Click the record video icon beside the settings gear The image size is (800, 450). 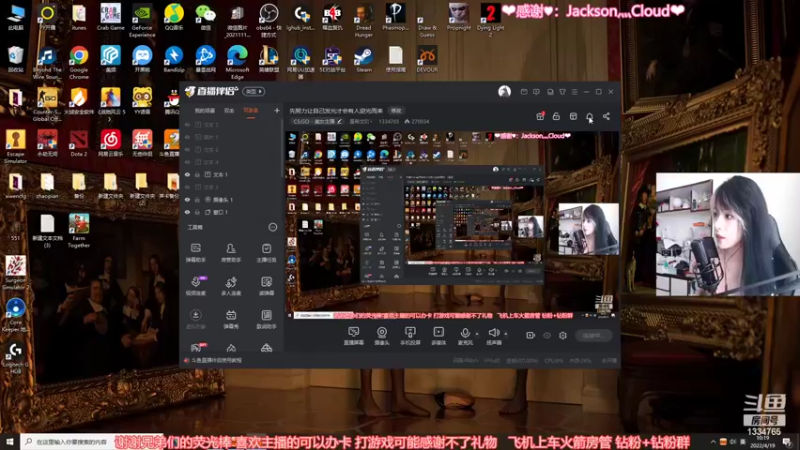pyautogui.click(x=531, y=335)
